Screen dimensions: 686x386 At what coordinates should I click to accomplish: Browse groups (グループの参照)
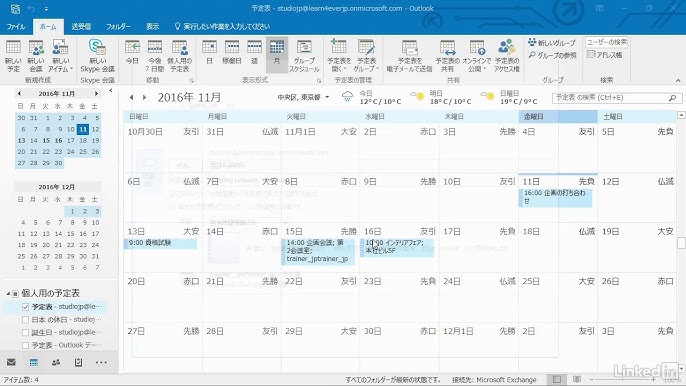pos(552,55)
